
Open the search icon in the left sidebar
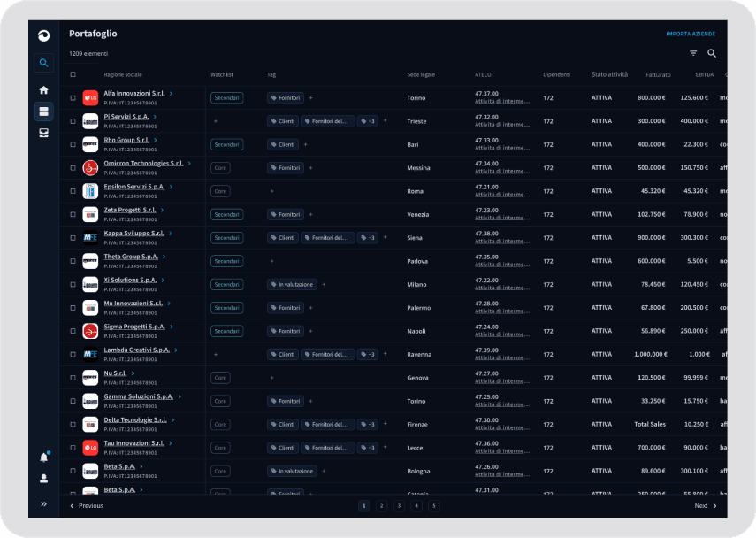43,63
